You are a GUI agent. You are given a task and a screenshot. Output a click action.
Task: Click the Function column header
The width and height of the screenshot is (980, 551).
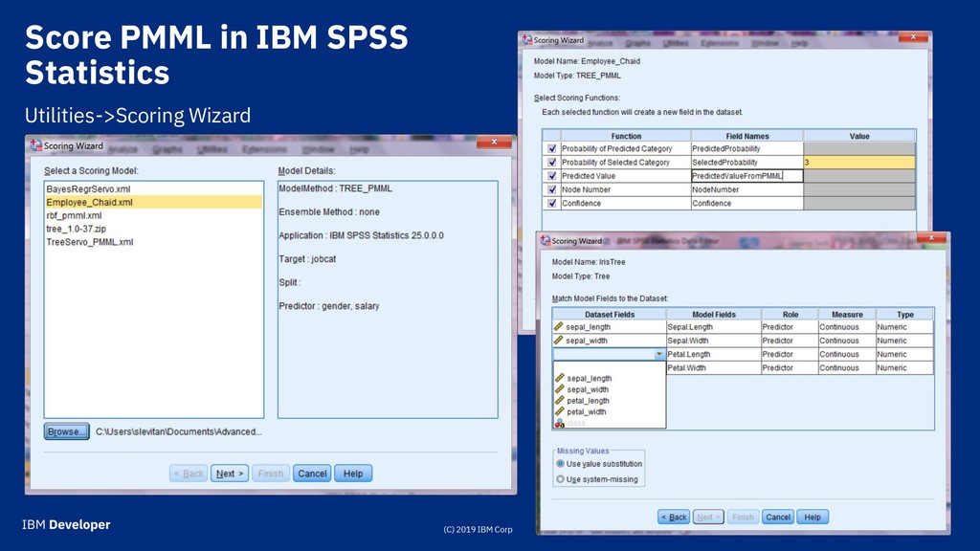coord(626,136)
